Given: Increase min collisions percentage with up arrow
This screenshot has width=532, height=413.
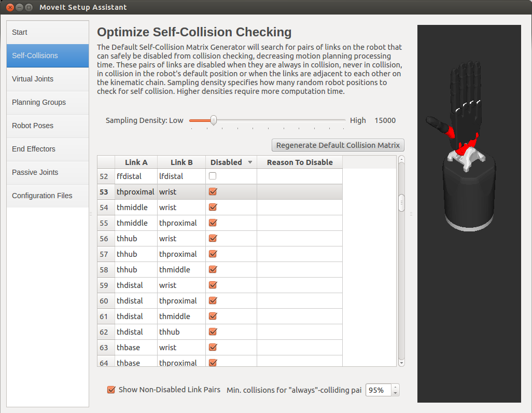Looking at the screenshot, I should pos(395,387).
